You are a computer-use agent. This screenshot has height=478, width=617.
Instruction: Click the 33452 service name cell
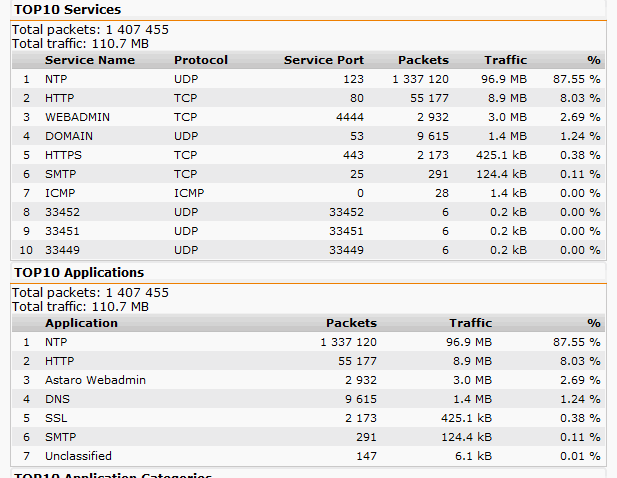(x=62, y=212)
